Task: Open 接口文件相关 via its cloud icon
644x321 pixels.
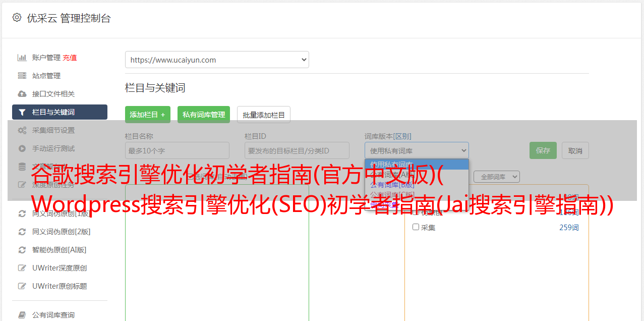Action: 22,94
